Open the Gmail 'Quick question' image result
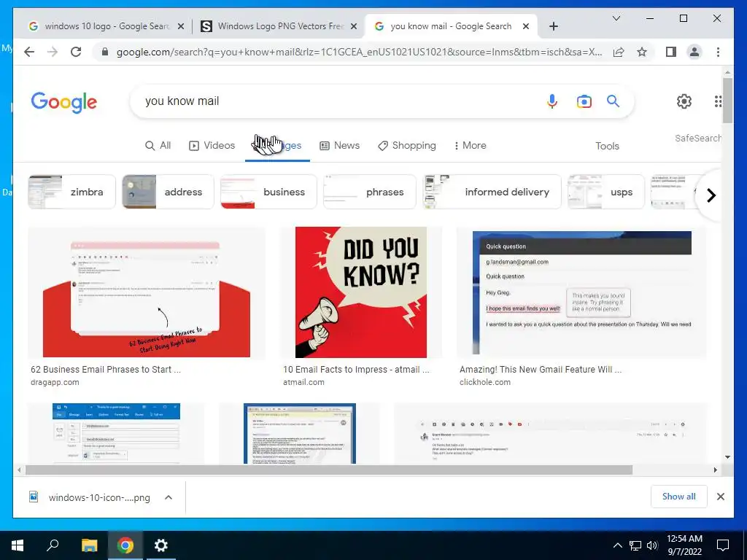This screenshot has width=747, height=560. [x=581, y=292]
